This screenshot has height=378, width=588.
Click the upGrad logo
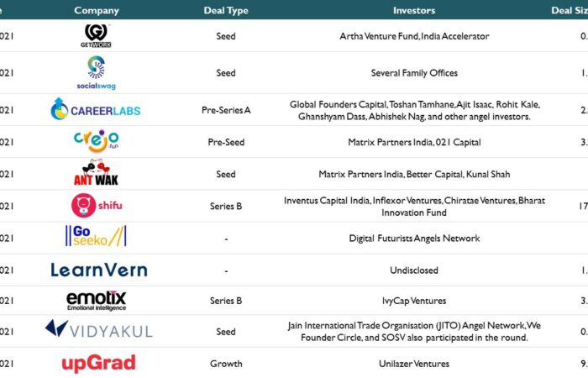click(x=98, y=363)
